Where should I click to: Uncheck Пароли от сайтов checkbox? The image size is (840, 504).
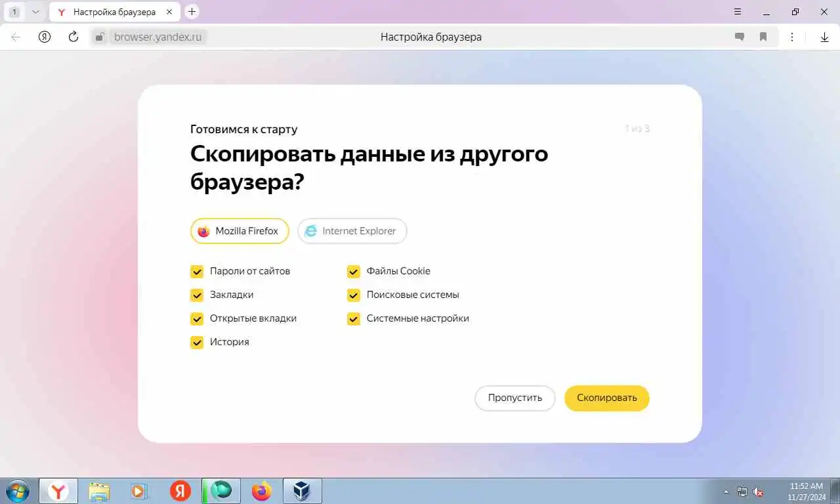(197, 271)
